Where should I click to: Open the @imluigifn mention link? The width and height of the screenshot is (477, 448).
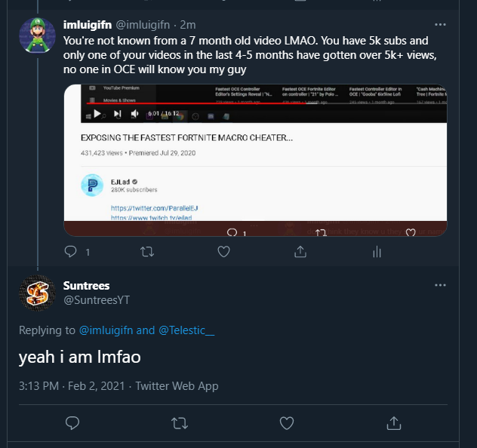pyautogui.click(x=106, y=330)
